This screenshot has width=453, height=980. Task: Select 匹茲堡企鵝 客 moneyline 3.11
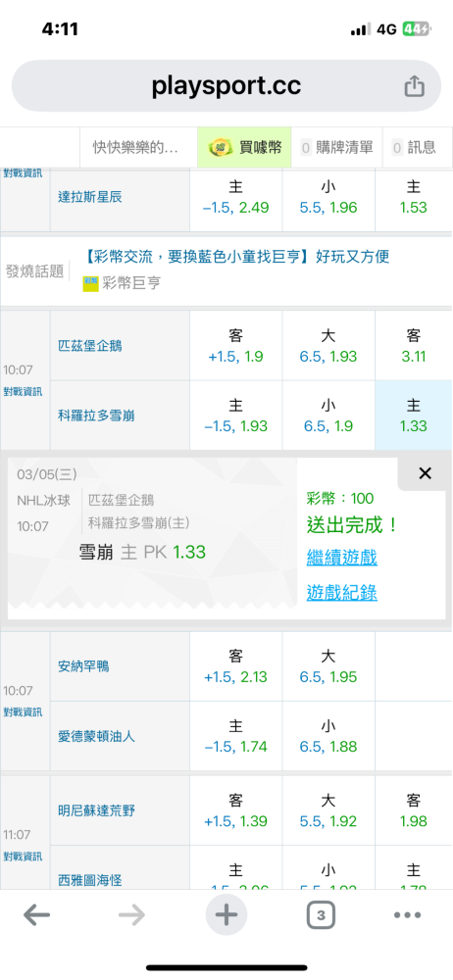(414, 346)
